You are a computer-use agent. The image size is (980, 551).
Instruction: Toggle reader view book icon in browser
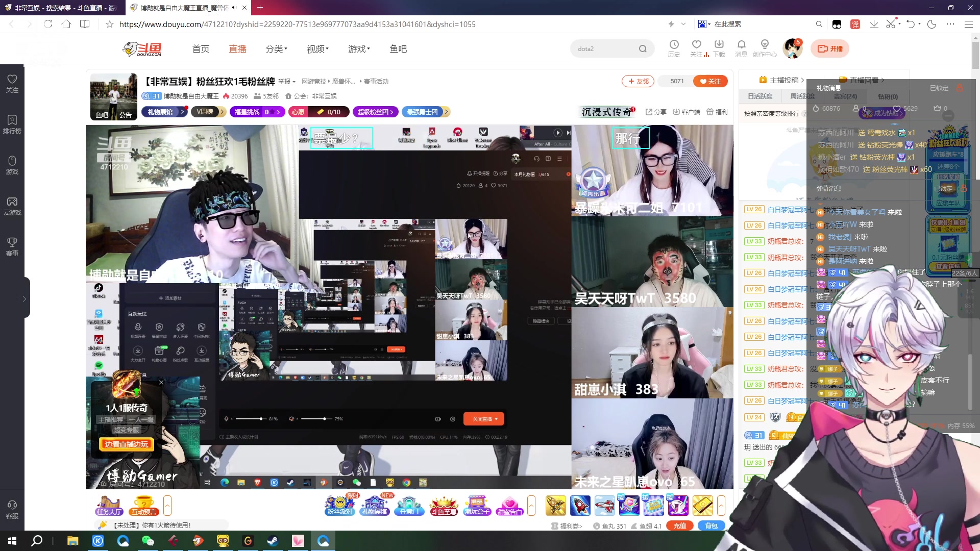[85, 24]
